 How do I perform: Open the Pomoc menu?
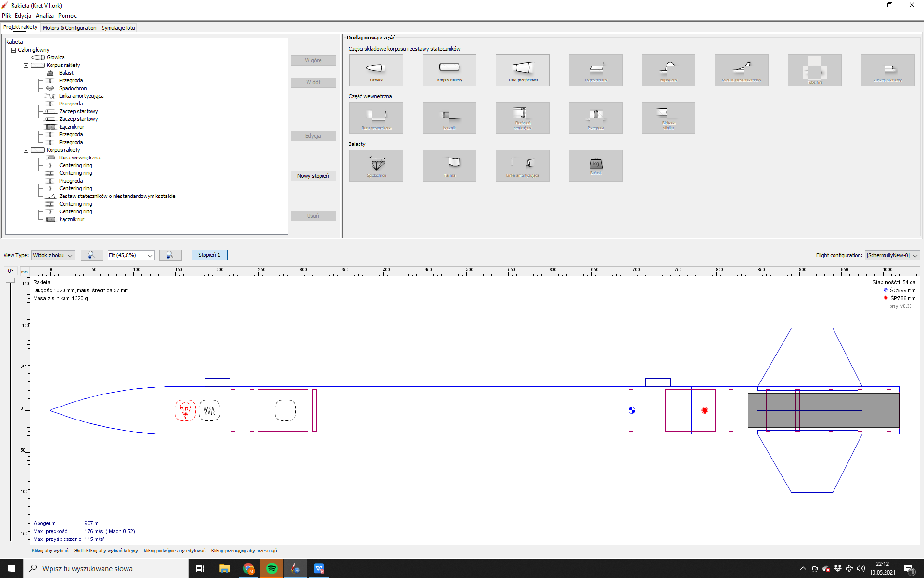click(x=67, y=16)
